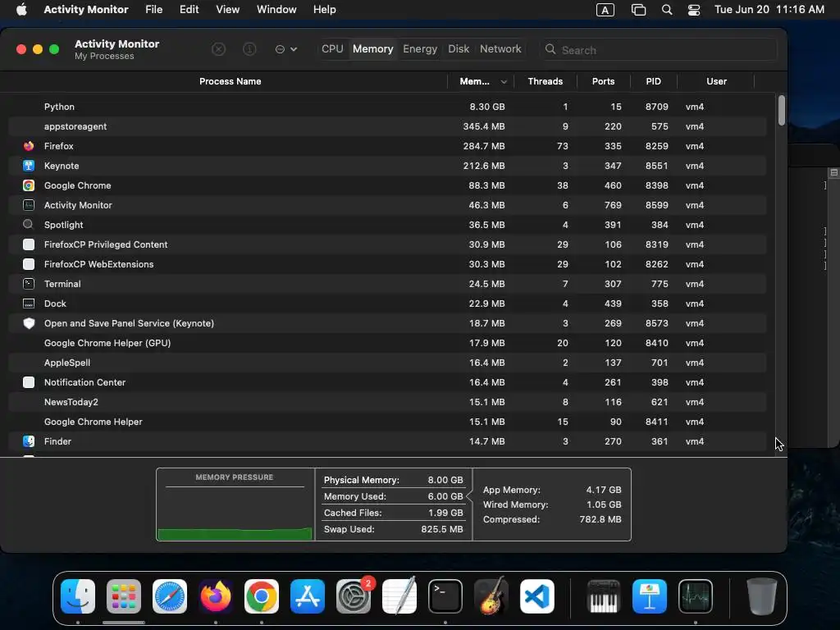
Task: Switch to the Memory tab
Action: click(x=373, y=48)
